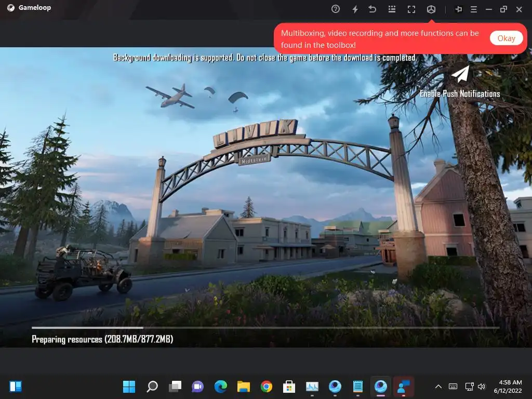Expand the system tray hidden icons chevron
Image resolution: width=532 pixels, height=399 pixels.
point(438,387)
